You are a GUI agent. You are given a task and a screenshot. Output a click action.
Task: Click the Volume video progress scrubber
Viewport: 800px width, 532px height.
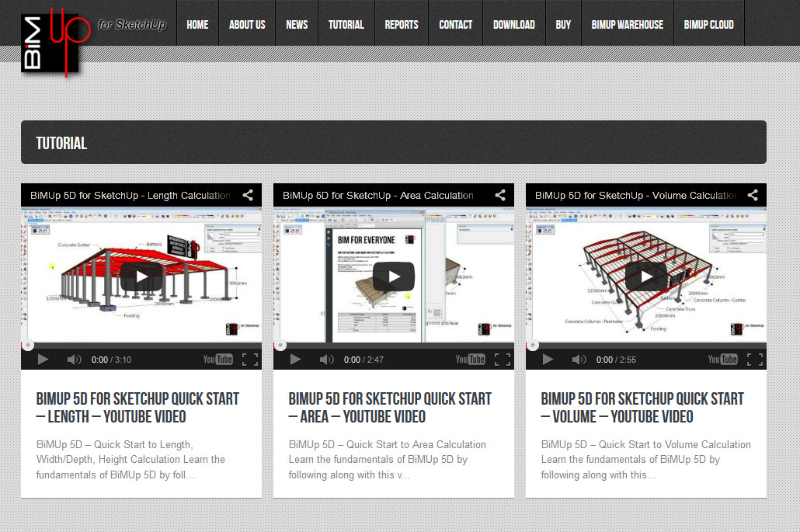point(533,346)
